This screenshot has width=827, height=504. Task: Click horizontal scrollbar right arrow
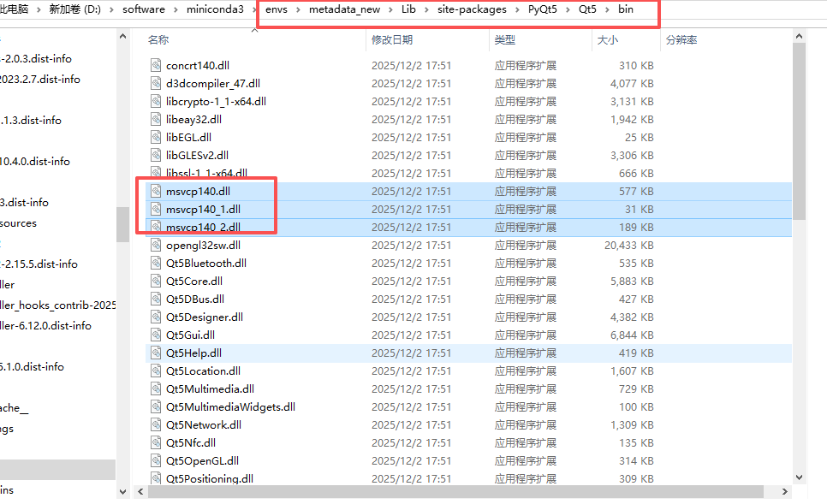coord(785,491)
